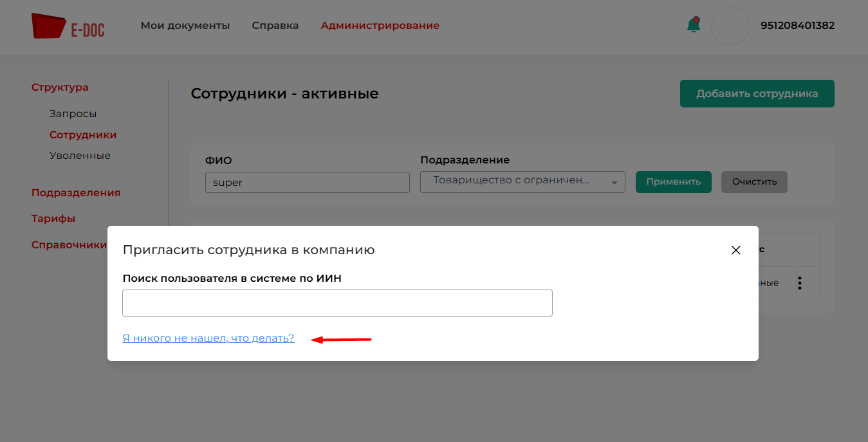Open the Мои документы menu
Viewport: 868px width, 442px height.
coord(185,26)
